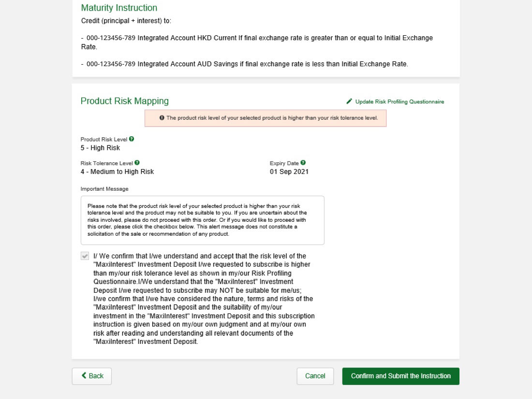Click the Product Risk Level help icon
Image resolution: width=532 pixels, height=399 pixels.
coord(132,139)
